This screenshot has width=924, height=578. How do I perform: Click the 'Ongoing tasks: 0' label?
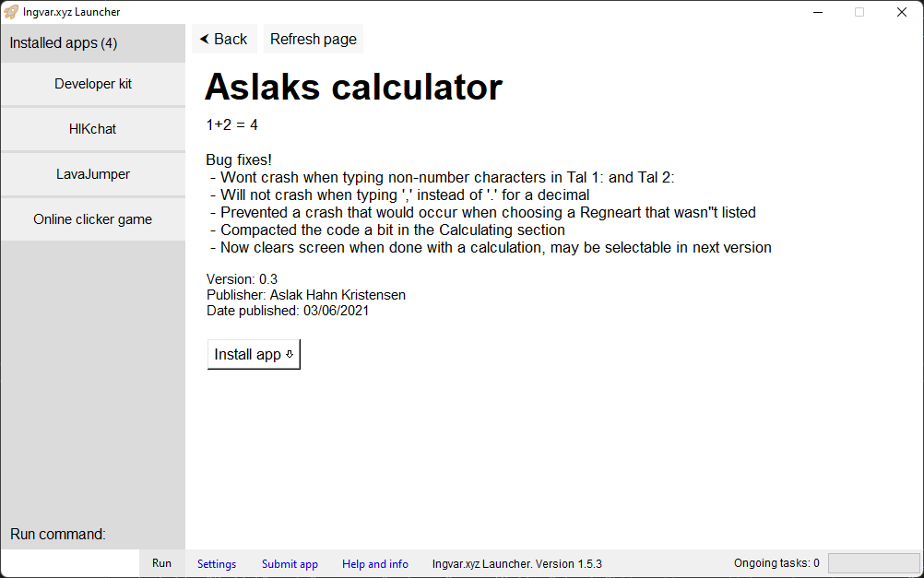pos(776,563)
